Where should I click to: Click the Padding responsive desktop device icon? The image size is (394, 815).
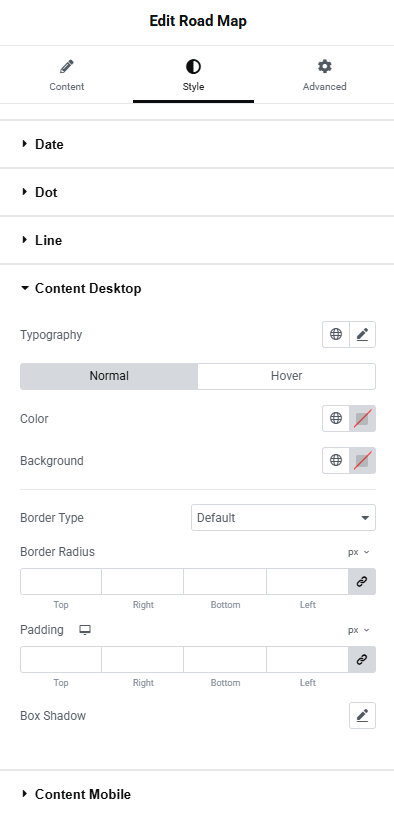(x=85, y=630)
